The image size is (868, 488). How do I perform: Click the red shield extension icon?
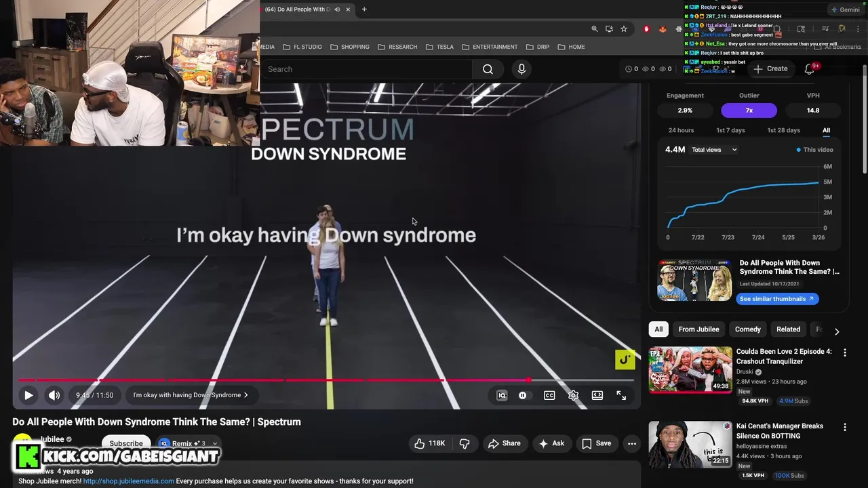646,28
